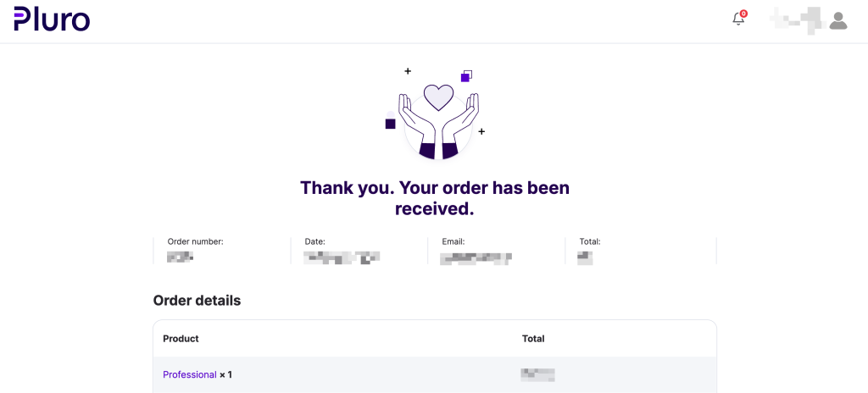868x393 pixels.
Task: Click the "Email:" label
Action: point(453,241)
